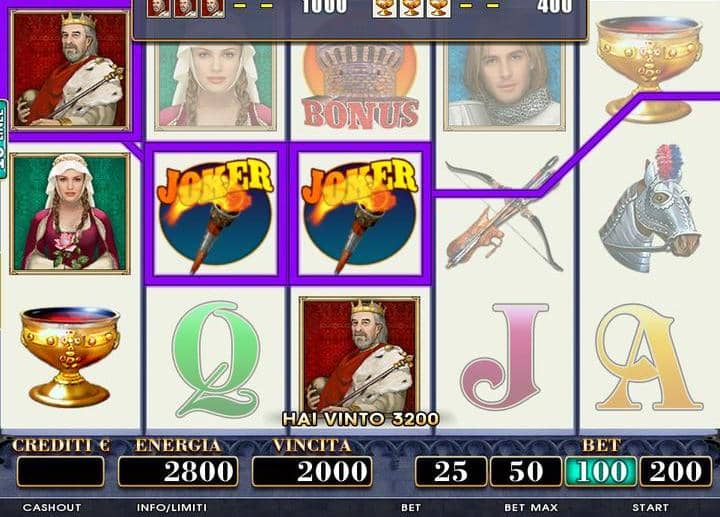
Task: Click the golden chalice in bottom-left reel
Action: tap(69, 356)
